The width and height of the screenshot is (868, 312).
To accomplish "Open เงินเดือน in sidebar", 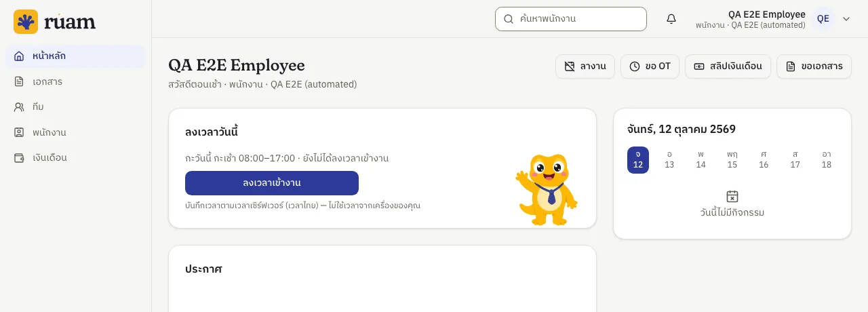I will (x=75, y=157).
